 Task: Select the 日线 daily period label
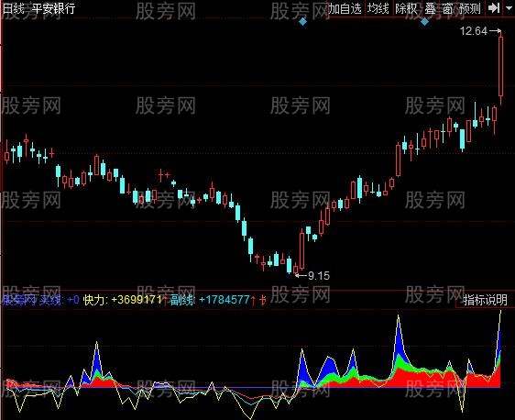pyautogui.click(x=14, y=8)
